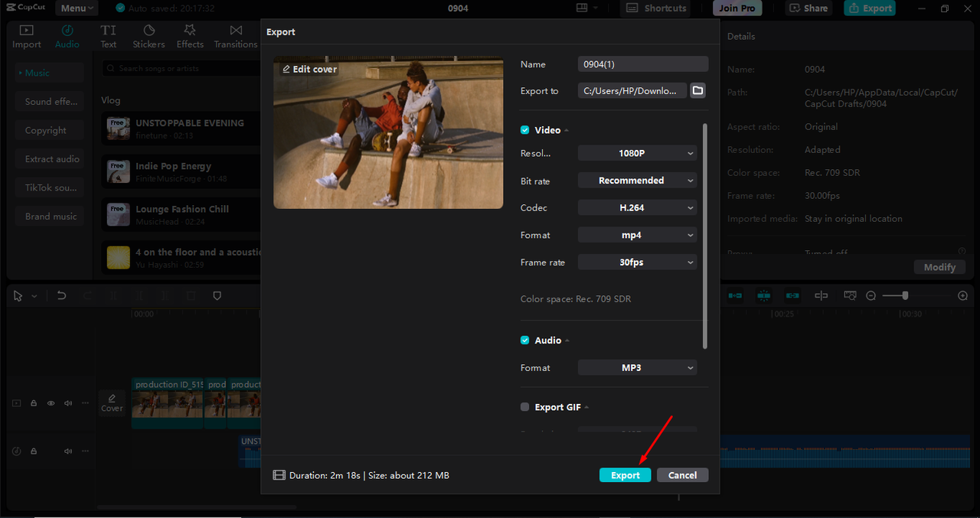Click the Text tool icon

point(109,31)
